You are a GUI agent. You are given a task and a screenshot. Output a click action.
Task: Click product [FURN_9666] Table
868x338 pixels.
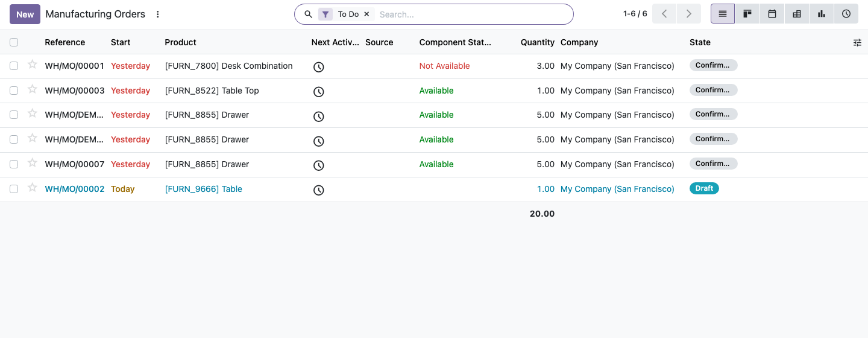[x=203, y=189]
